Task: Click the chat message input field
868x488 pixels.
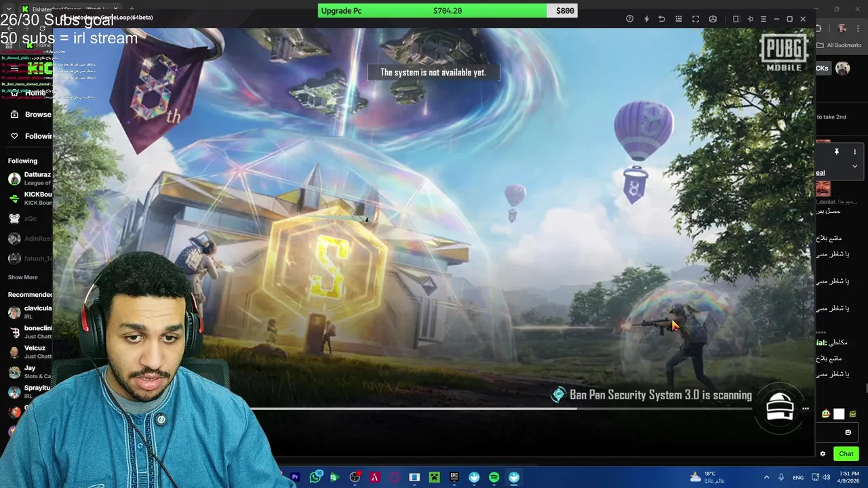Action: [837, 432]
